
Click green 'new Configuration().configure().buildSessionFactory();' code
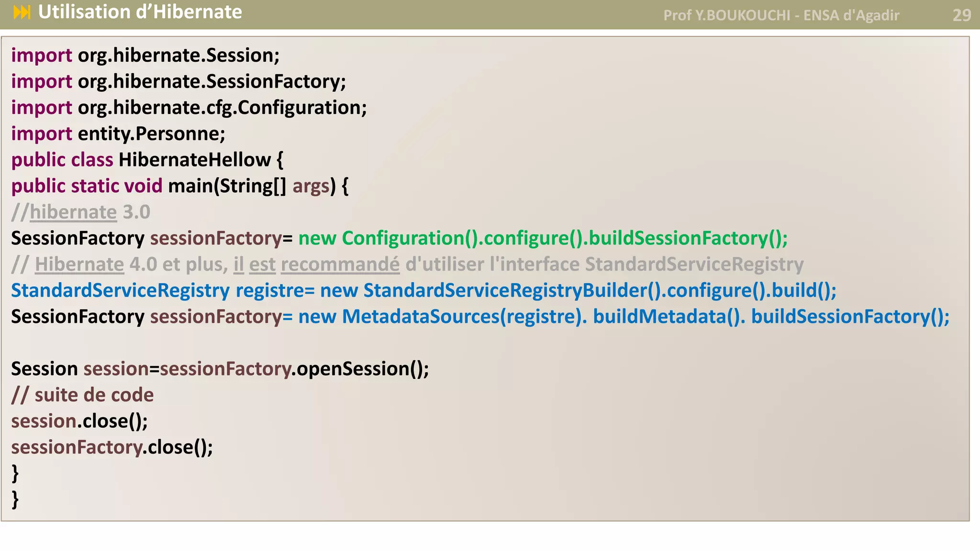click(x=543, y=238)
